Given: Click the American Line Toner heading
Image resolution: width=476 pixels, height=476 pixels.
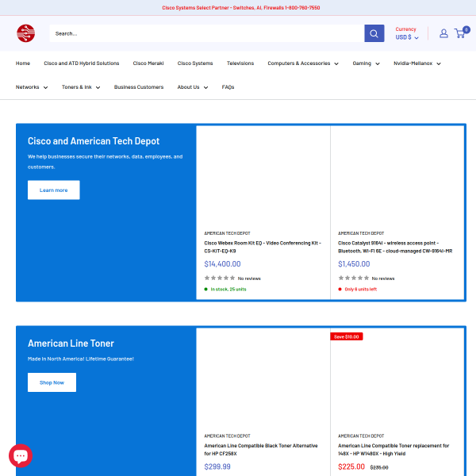Looking at the screenshot, I should (x=71, y=344).
